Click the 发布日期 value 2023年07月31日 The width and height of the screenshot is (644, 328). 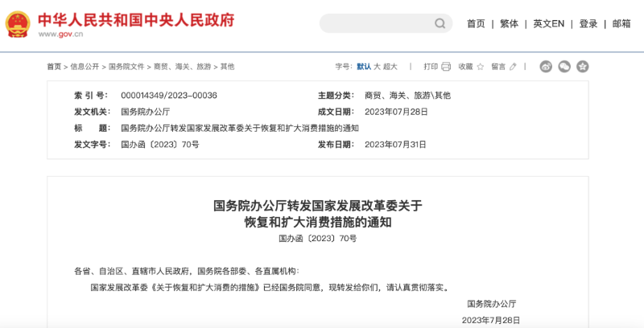pos(395,145)
